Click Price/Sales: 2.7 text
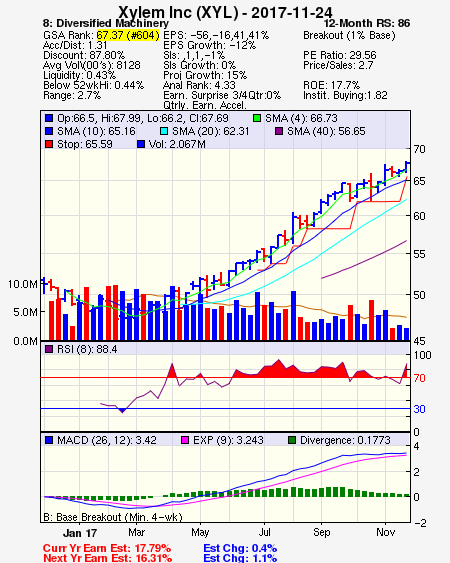The width and height of the screenshot is (450, 563). click(x=338, y=65)
